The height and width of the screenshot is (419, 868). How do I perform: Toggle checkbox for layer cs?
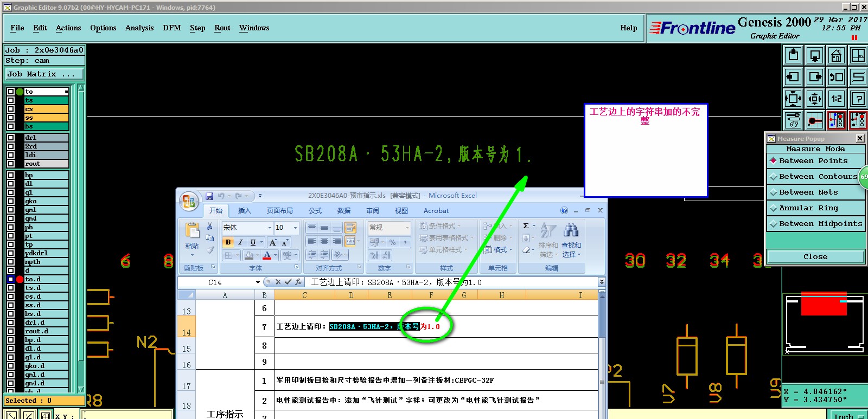(11, 109)
